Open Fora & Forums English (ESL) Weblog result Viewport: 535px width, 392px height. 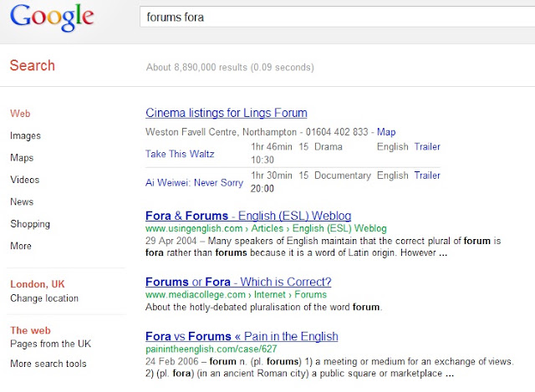(248, 216)
